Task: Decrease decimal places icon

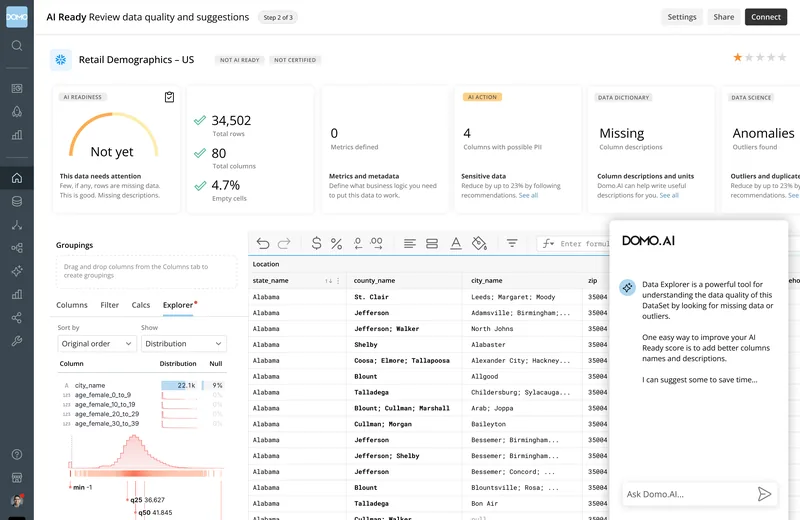Action: coord(358,243)
